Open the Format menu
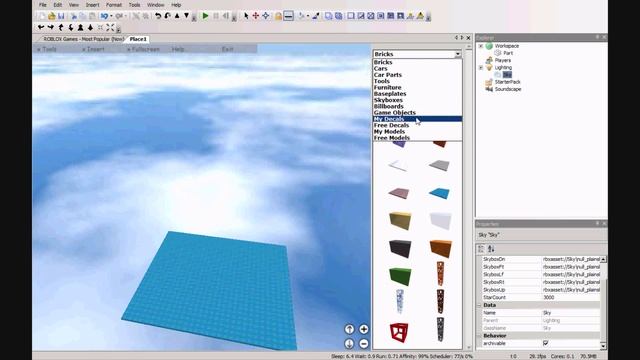 [114, 5]
